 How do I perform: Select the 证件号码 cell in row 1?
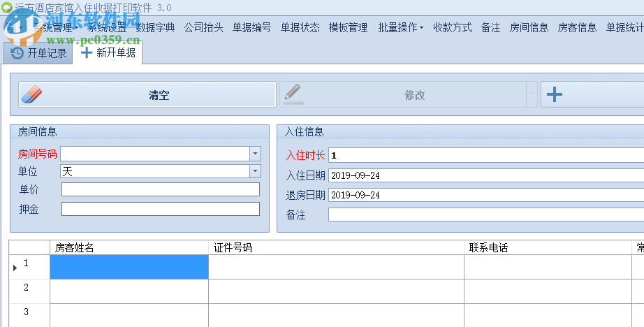[337, 267]
